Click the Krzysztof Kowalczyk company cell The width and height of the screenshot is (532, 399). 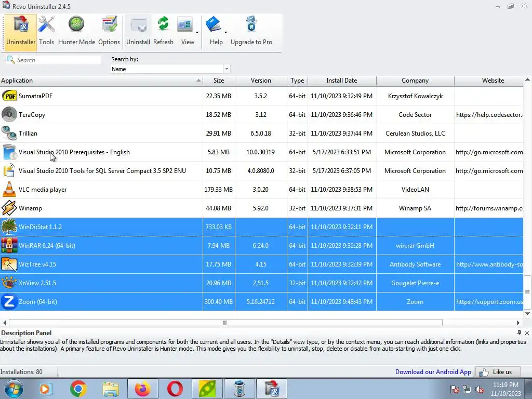tap(415, 96)
